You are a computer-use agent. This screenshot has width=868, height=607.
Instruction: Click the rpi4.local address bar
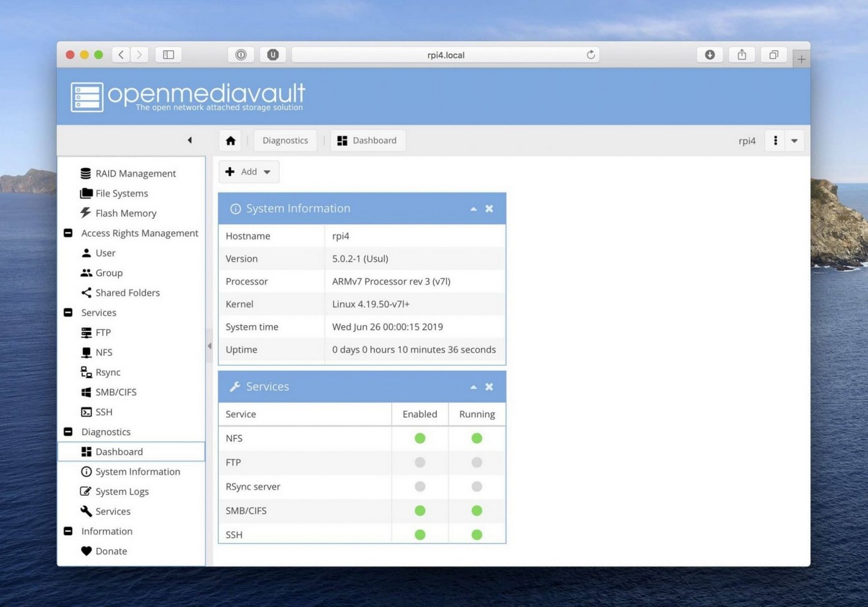[445, 55]
